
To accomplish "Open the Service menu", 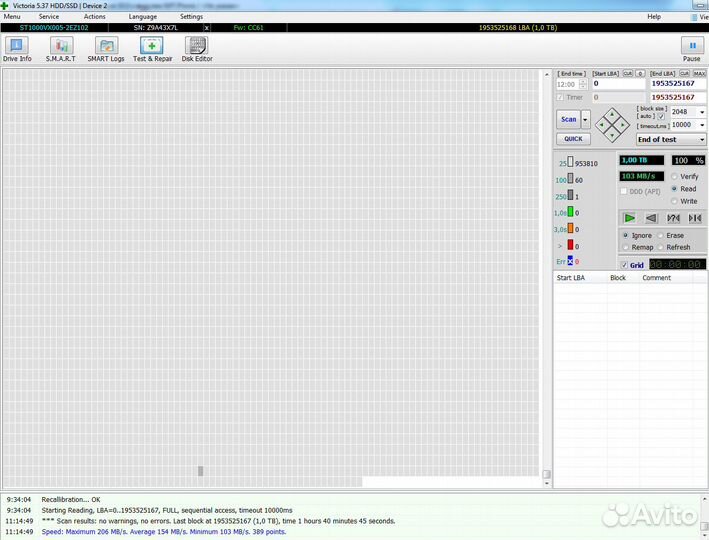I will (48, 17).
